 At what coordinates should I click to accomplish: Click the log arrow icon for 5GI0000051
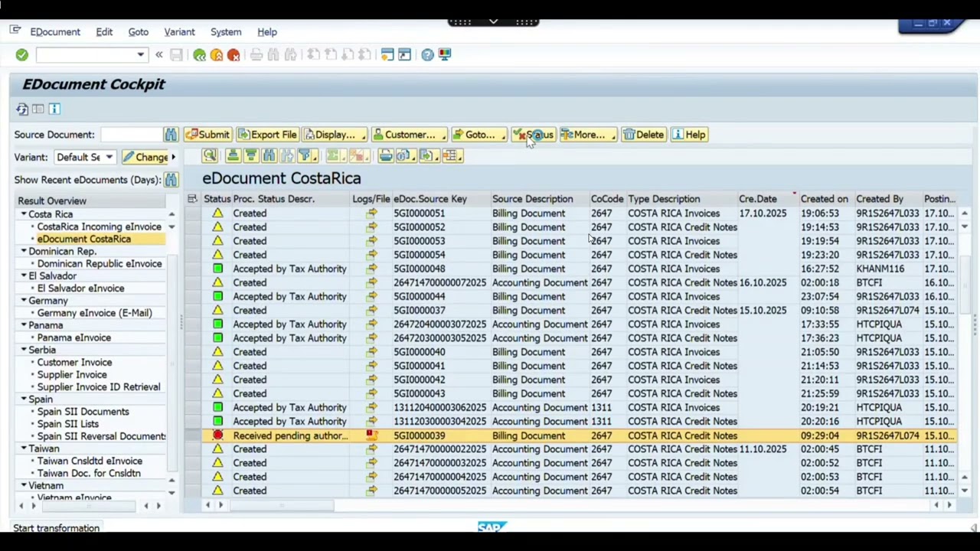pyautogui.click(x=371, y=214)
